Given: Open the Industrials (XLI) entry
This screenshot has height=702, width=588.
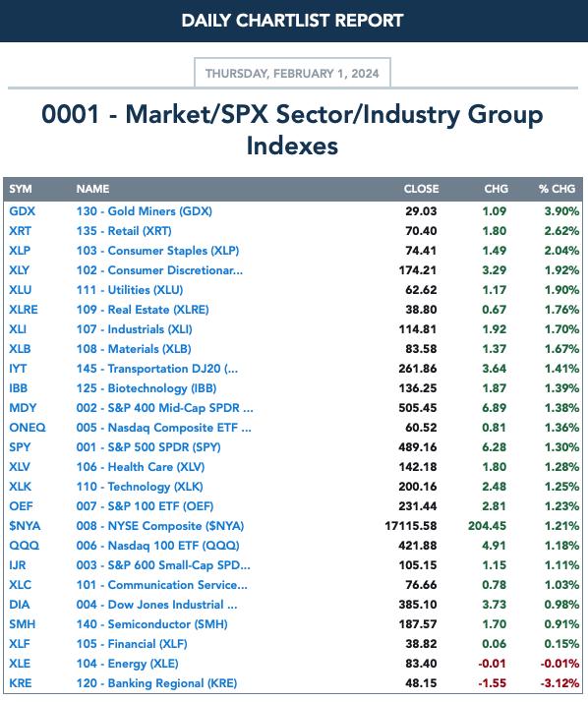Looking at the screenshot, I should point(134,329).
